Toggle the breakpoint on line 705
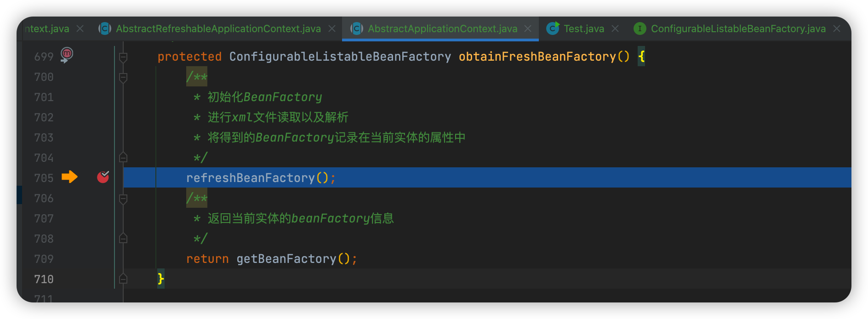Image resolution: width=868 pixels, height=319 pixels. coord(103,177)
